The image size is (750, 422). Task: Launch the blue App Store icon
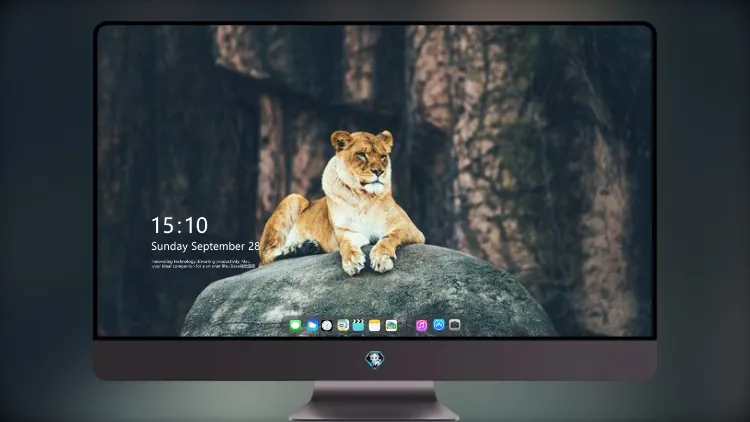click(439, 325)
